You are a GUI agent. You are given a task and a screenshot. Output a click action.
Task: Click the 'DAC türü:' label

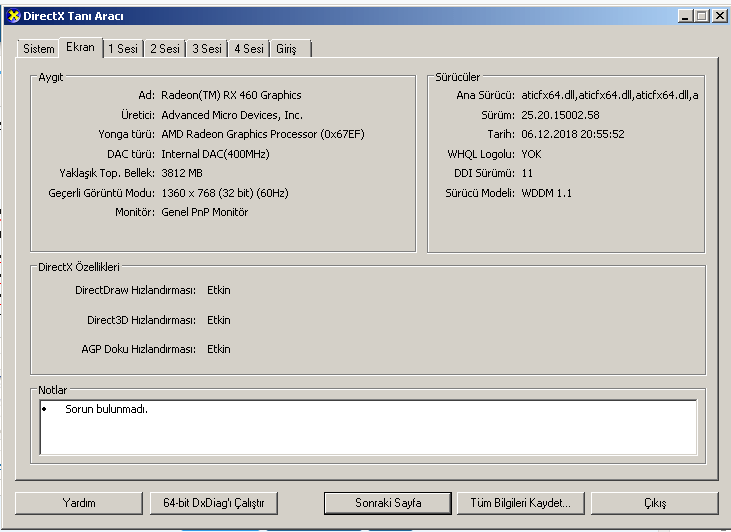131,154
